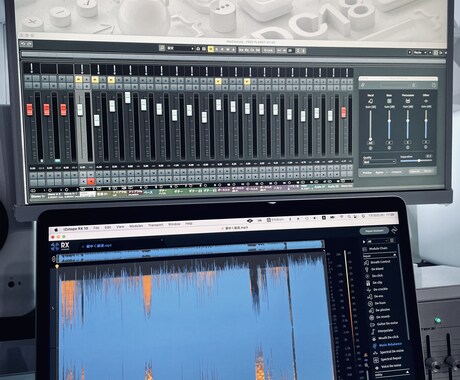
Task: Open the File menu in RX 10
Action: 96,228
